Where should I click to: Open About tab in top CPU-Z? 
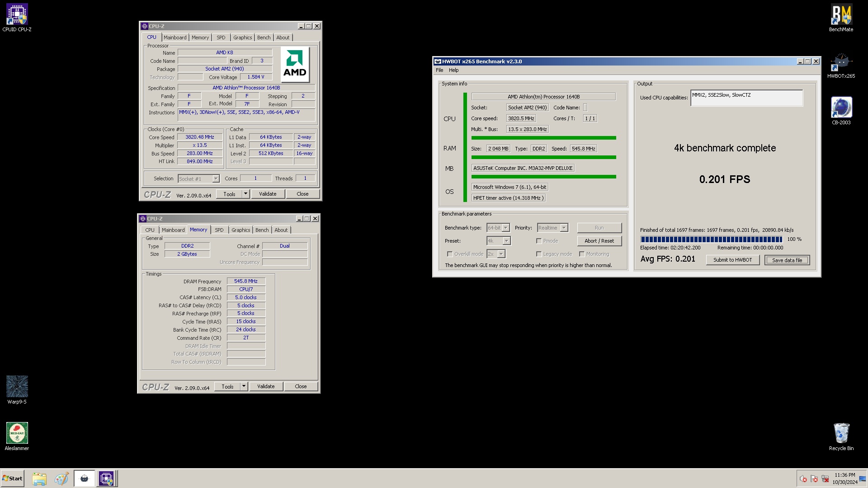(x=283, y=38)
